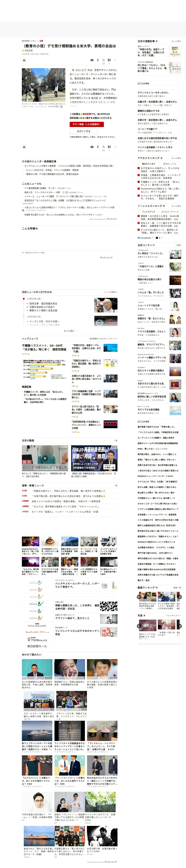The width and height of the screenshot is (186, 868).
Task: Select 昨日のトップ5 ranking tab
Action: point(170,164)
